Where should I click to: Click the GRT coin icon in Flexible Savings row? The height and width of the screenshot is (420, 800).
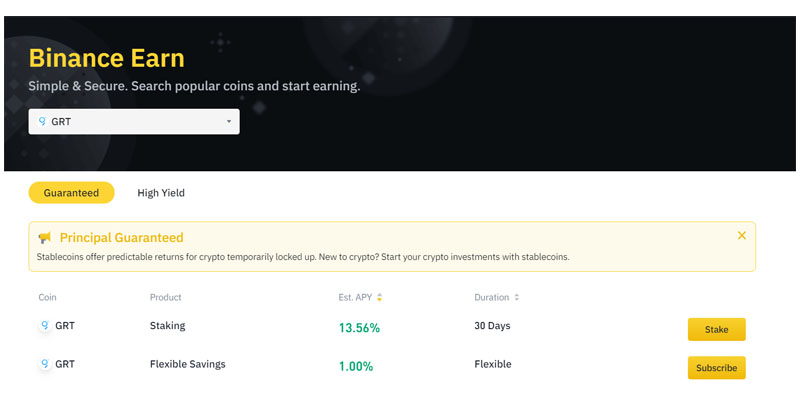coord(45,363)
